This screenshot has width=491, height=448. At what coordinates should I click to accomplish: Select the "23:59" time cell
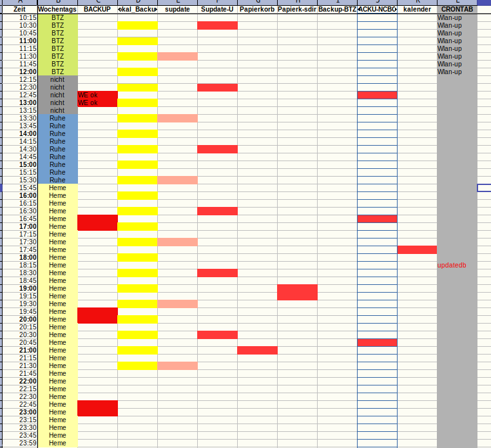tap(19, 443)
